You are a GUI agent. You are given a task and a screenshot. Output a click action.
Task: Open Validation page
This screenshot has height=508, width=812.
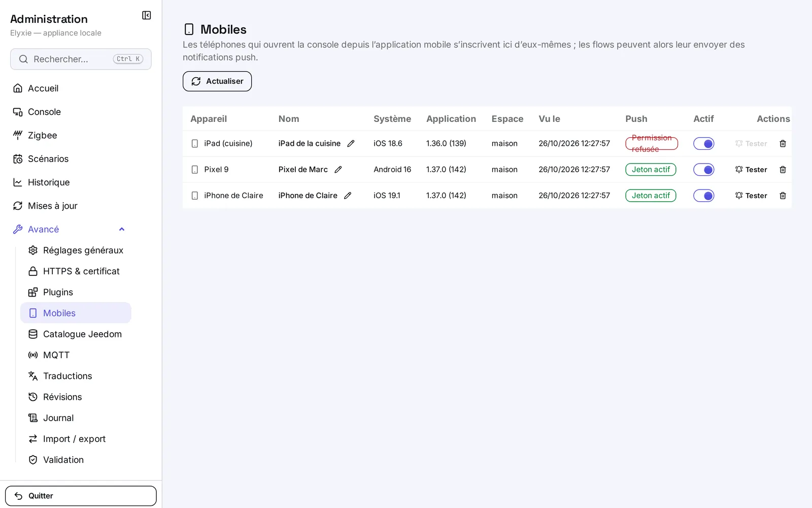(76, 460)
